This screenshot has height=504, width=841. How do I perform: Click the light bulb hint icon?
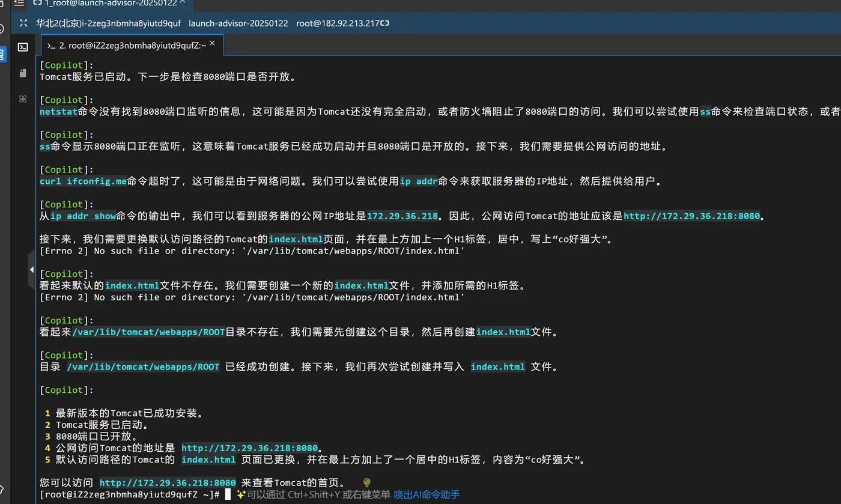(x=367, y=482)
